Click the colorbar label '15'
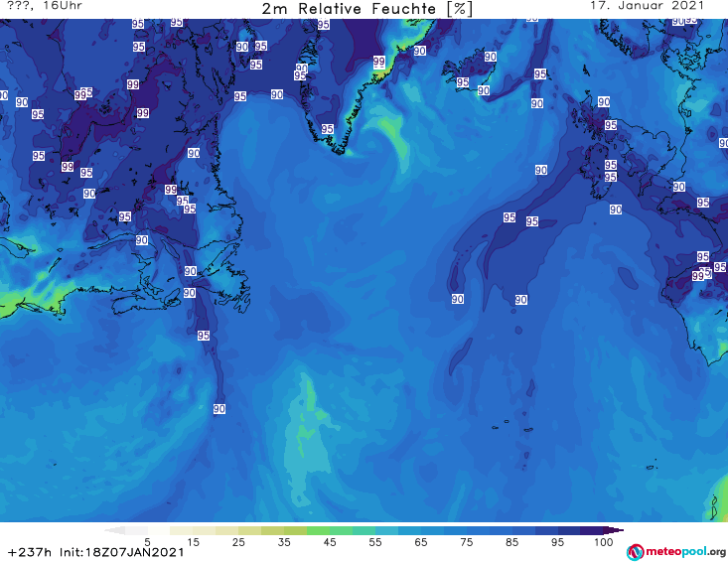This screenshot has height=562, width=728. click(x=193, y=542)
